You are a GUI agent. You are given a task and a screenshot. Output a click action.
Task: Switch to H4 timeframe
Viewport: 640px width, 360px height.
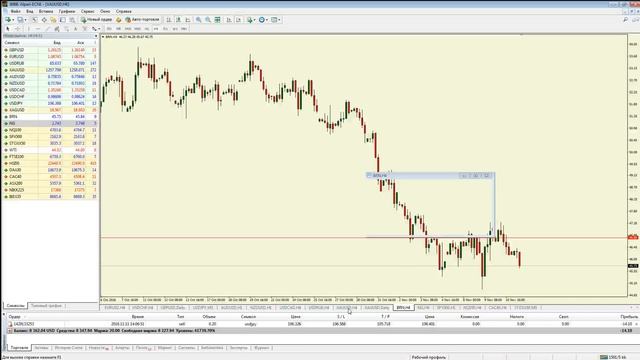coord(156,29)
